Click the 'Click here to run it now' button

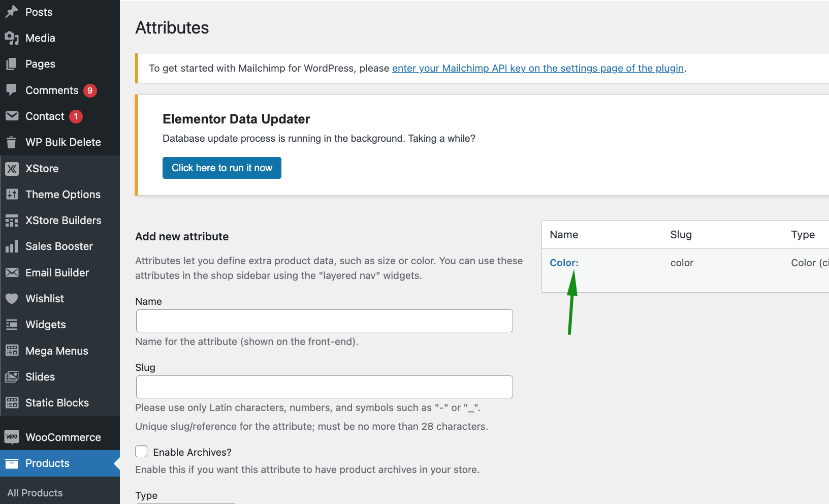(222, 168)
